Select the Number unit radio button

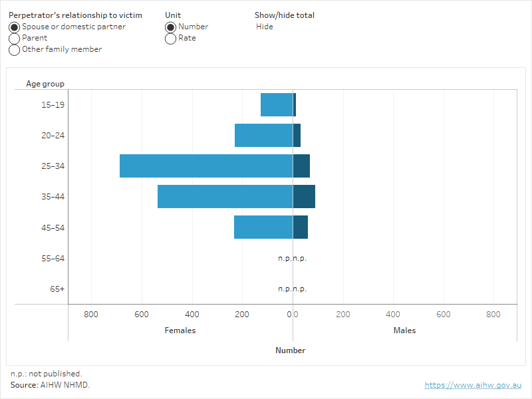tap(171, 27)
